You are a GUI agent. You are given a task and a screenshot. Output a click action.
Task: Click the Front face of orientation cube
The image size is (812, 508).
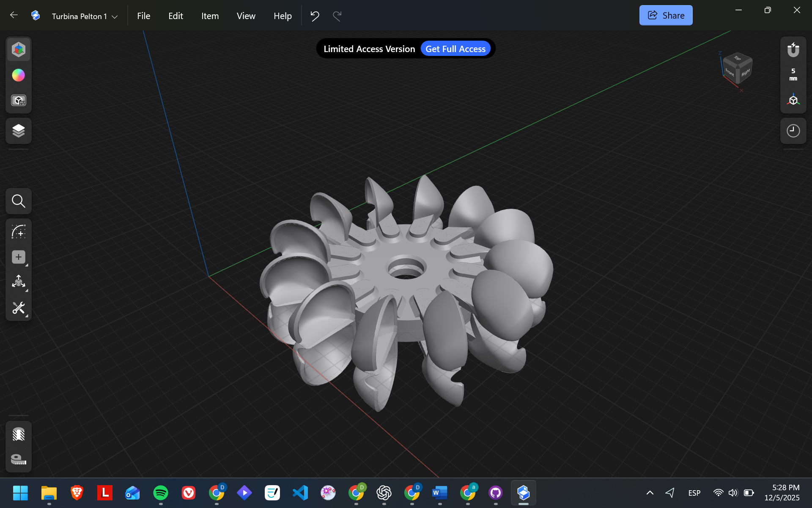[x=730, y=72]
